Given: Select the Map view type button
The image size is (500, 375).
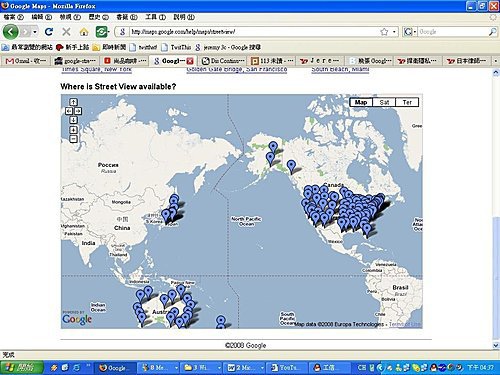Looking at the screenshot, I should coord(361,102).
